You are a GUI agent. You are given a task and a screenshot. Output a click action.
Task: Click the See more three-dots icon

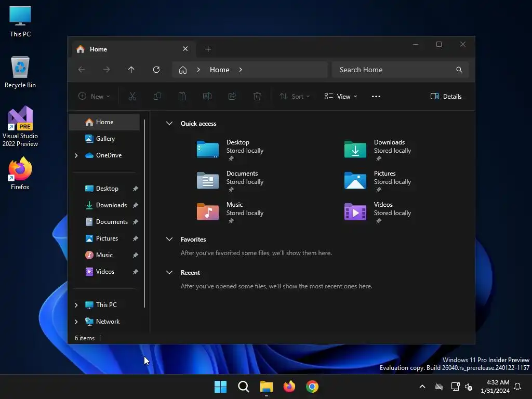point(376,96)
